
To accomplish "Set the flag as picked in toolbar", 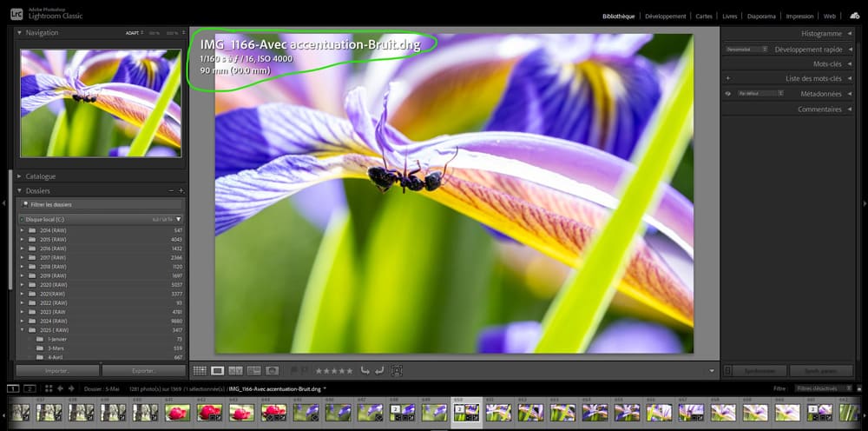I will point(293,370).
